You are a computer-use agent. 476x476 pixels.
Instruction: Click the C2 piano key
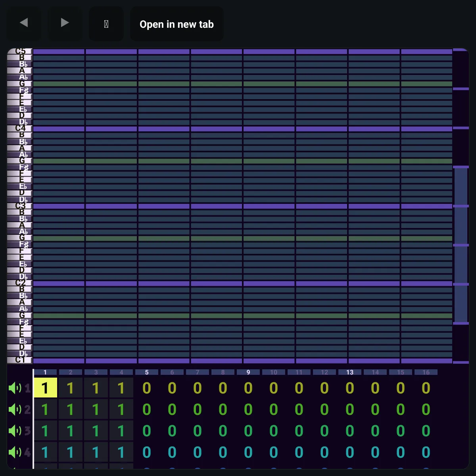coord(19,283)
